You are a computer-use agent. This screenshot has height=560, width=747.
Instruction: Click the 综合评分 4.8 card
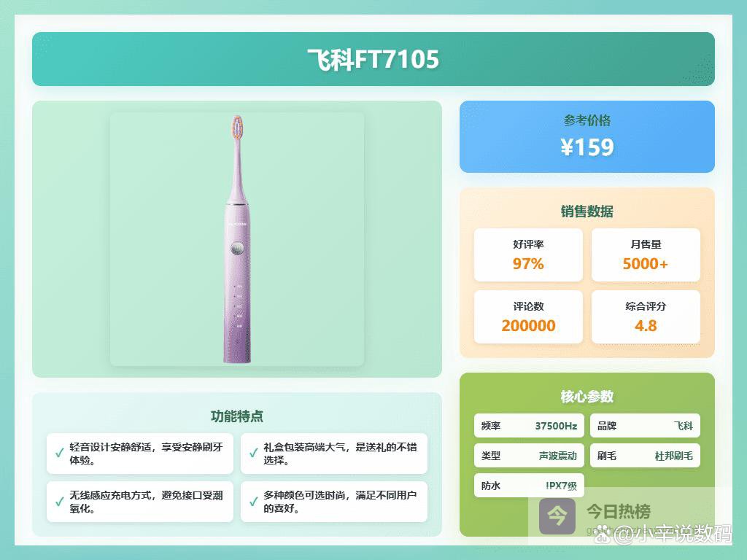[645, 317]
